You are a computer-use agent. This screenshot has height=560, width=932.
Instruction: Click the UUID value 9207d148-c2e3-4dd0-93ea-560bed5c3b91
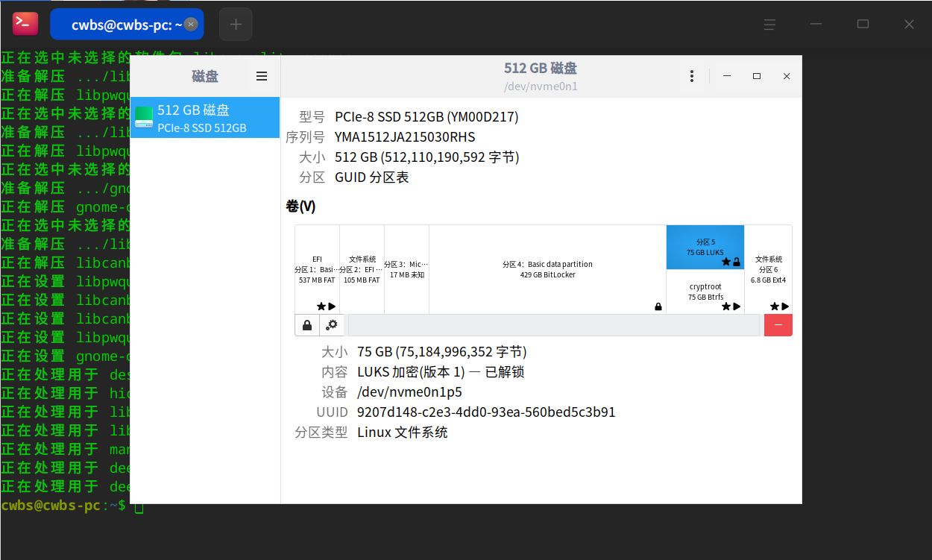tap(486, 412)
